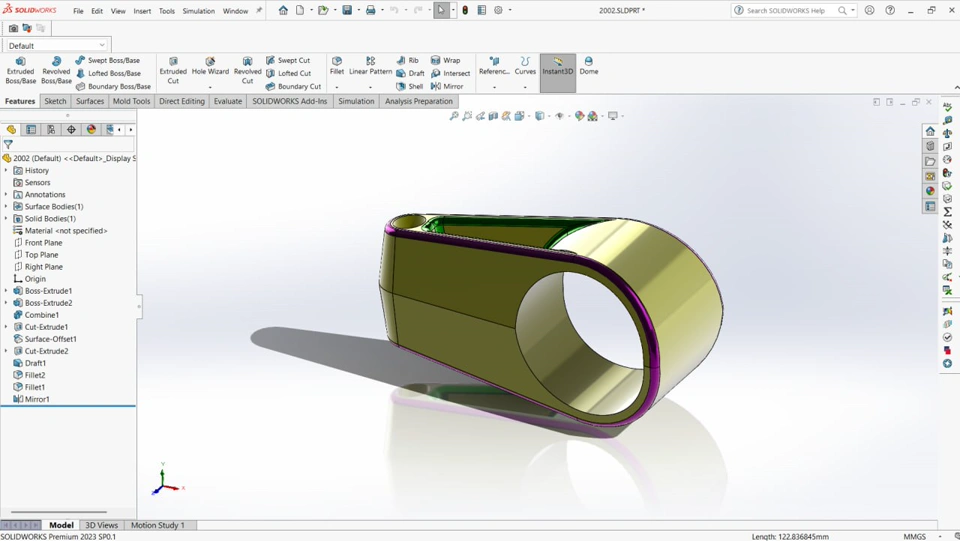Open the DimXpertManager tab
The height and width of the screenshot is (541, 960).
71,129
